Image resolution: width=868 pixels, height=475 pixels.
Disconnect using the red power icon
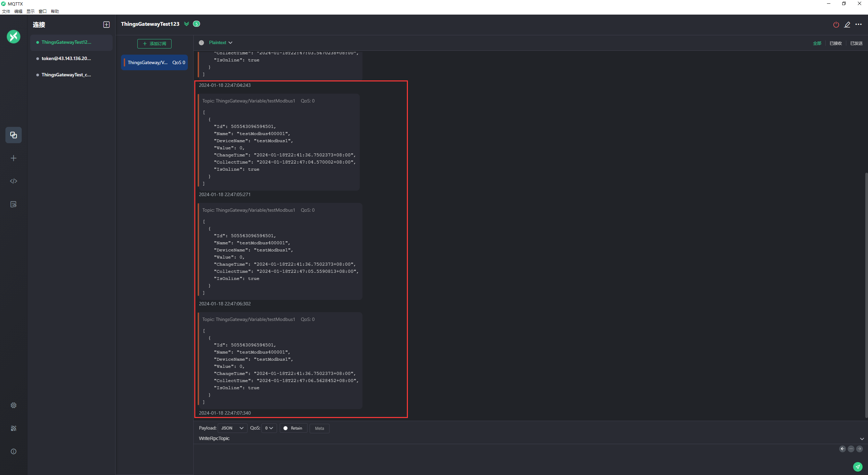pos(836,24)
